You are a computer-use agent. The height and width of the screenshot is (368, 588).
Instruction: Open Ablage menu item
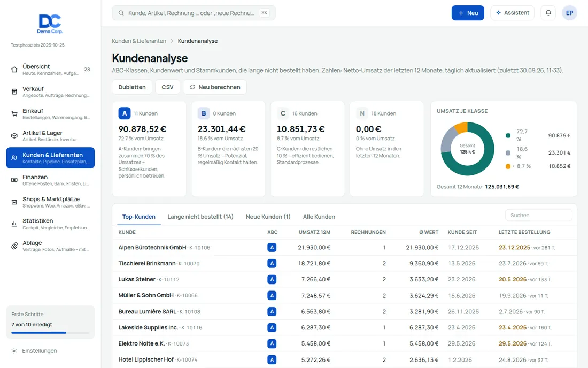coord(50,246)
